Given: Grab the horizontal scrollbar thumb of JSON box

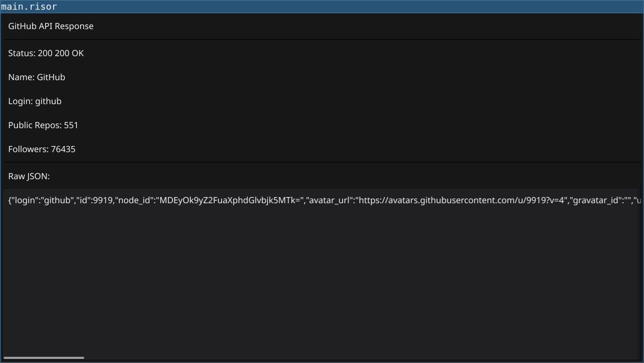Looking at the screenshot, I should tap(44, 357).
